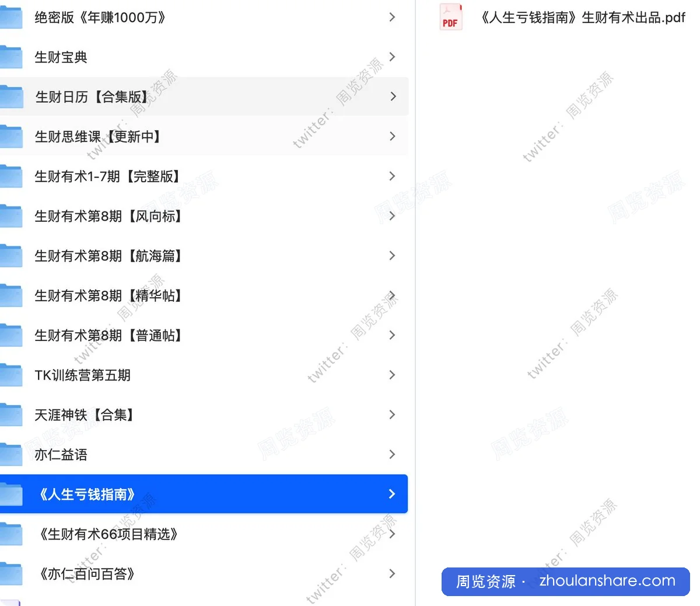This screenshot has width=700, height=606.
Task: Select《生财有术66项目精选》folder name
Action: 107,534
